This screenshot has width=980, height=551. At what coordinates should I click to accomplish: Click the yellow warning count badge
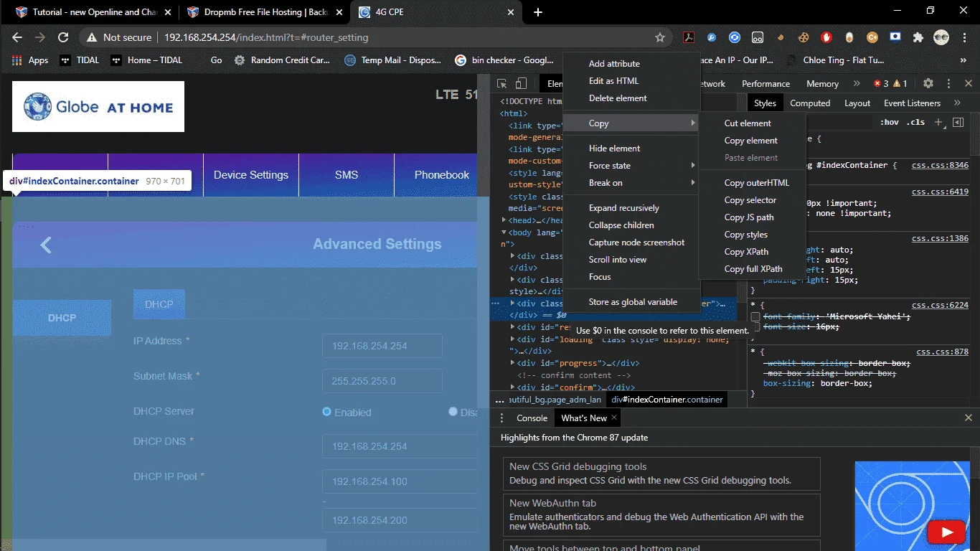[x=900, y=84]
